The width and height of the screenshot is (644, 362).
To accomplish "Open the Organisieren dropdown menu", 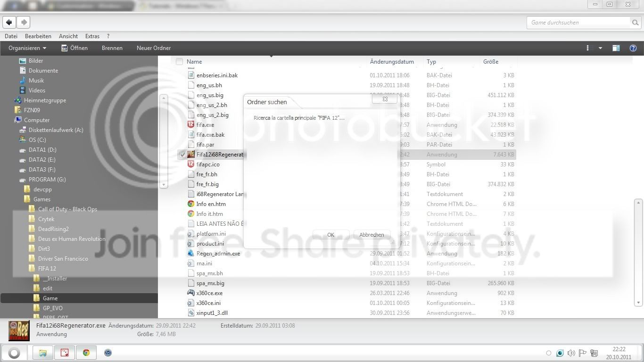I will [x=27, y=48].
